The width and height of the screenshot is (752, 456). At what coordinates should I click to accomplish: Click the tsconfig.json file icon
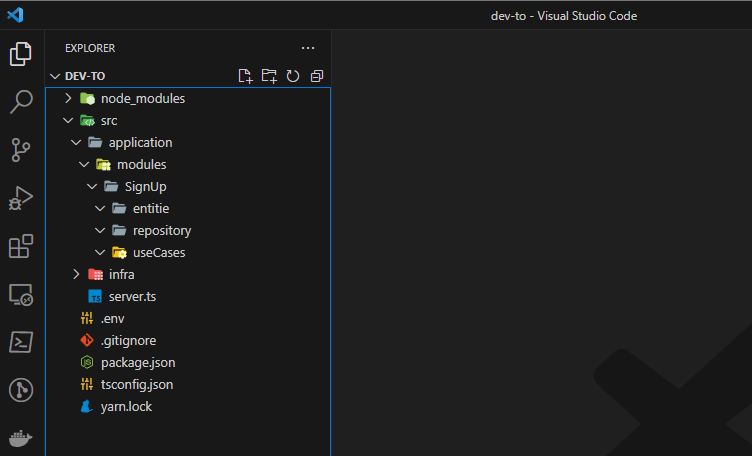pos(87,385)
